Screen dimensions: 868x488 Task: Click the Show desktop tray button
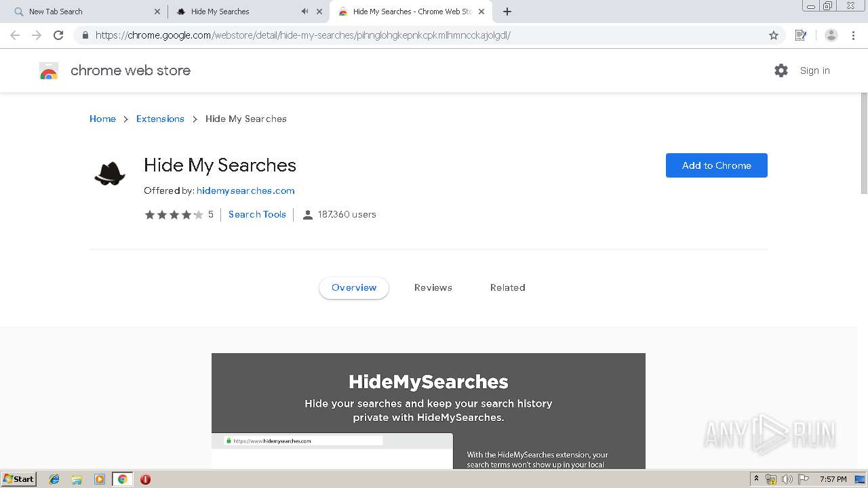[x=861, y=479]
